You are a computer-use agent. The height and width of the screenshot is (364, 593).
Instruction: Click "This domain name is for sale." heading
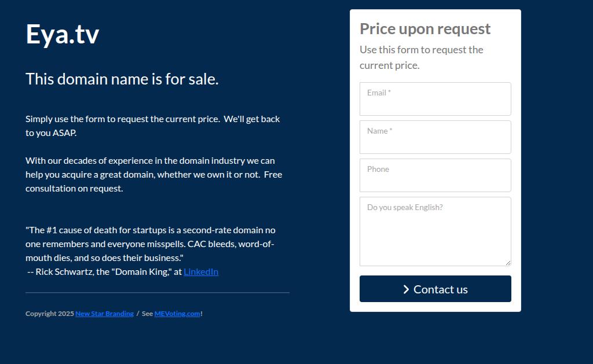click(x=122, y=79)
